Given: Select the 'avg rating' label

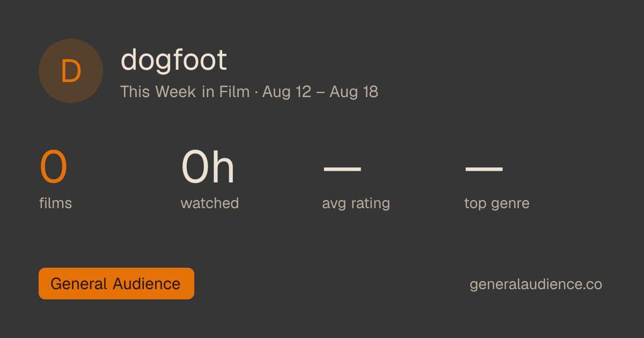Looking at the screenshot, I should click(356, 204).
